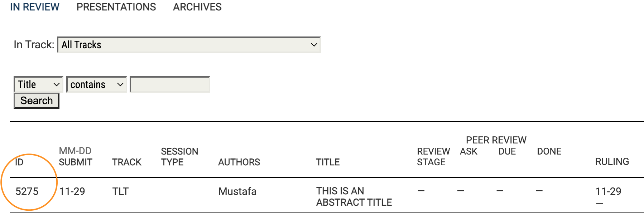644x215 pixels.
Task: Click the AUTHORS column header
Action: point(239,162)
